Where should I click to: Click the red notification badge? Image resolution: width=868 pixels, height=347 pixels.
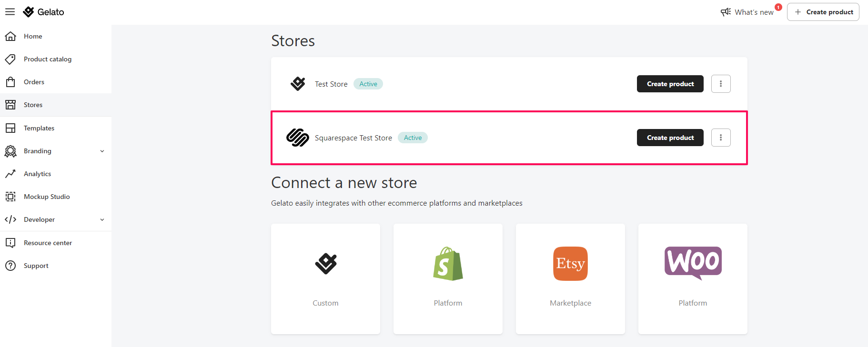(x=778, y=7)
